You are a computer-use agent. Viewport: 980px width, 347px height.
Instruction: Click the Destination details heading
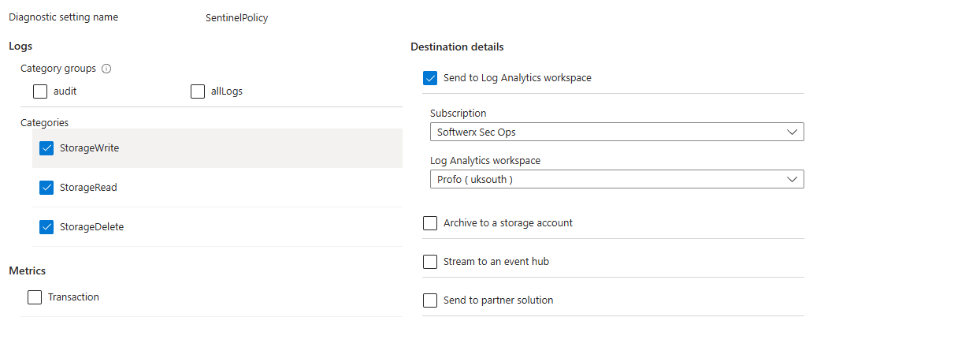tap(457, 47)
